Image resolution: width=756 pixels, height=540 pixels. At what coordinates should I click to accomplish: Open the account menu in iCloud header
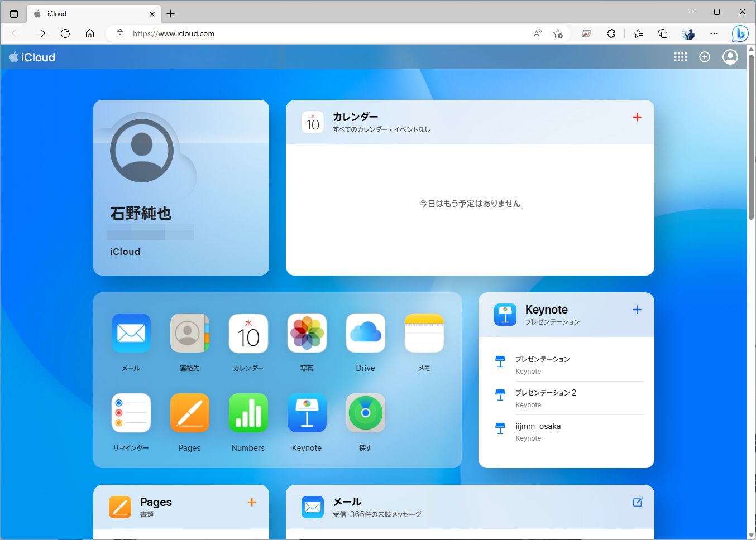(x=730, y=57)
